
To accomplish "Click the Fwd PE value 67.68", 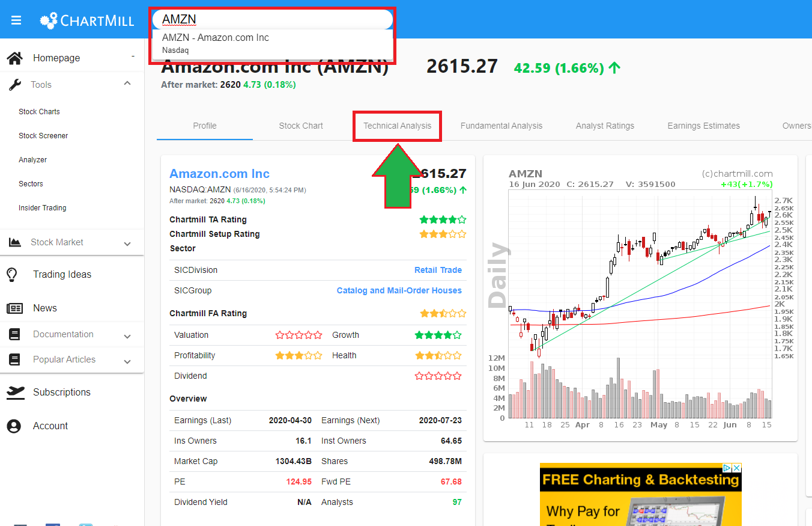I will click(451, 482).
